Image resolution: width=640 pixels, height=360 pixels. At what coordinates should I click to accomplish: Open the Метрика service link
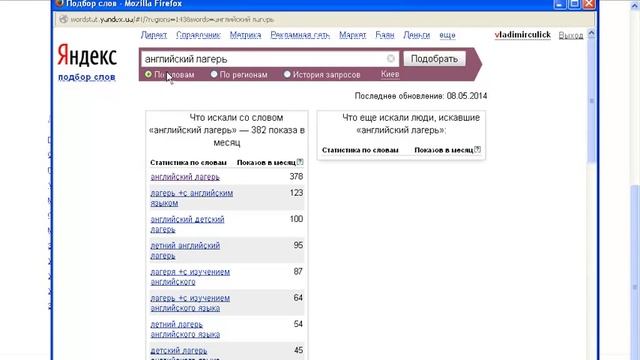245,35
